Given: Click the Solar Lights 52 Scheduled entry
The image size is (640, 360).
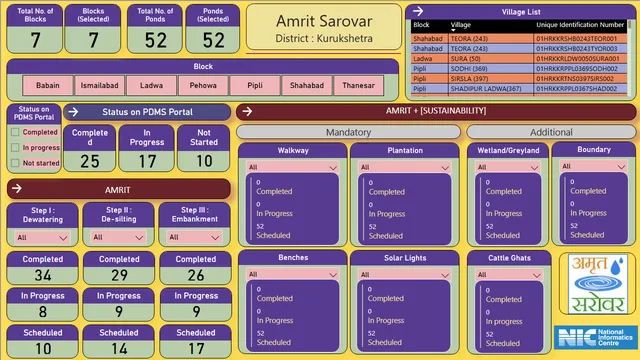Looking at the screenshot, I should tap(384, 338).
